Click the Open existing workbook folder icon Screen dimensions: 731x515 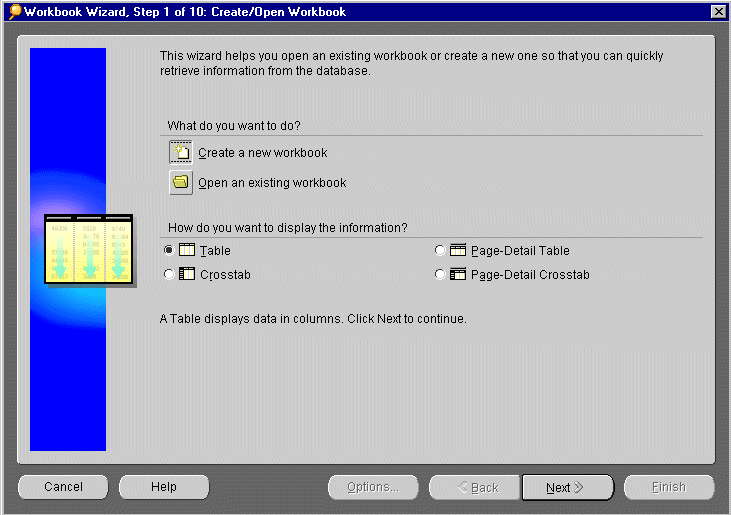pos(181,183)
